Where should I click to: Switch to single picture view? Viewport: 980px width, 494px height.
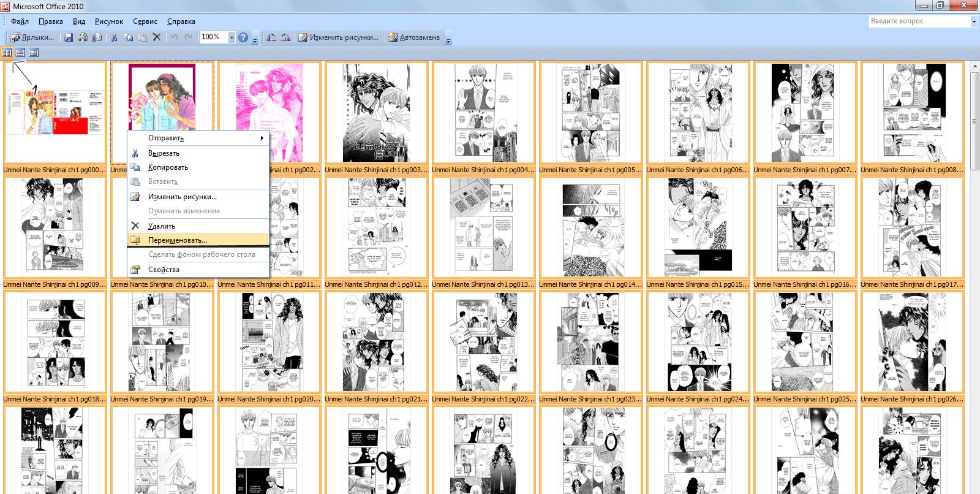click(x=34, y=53)
